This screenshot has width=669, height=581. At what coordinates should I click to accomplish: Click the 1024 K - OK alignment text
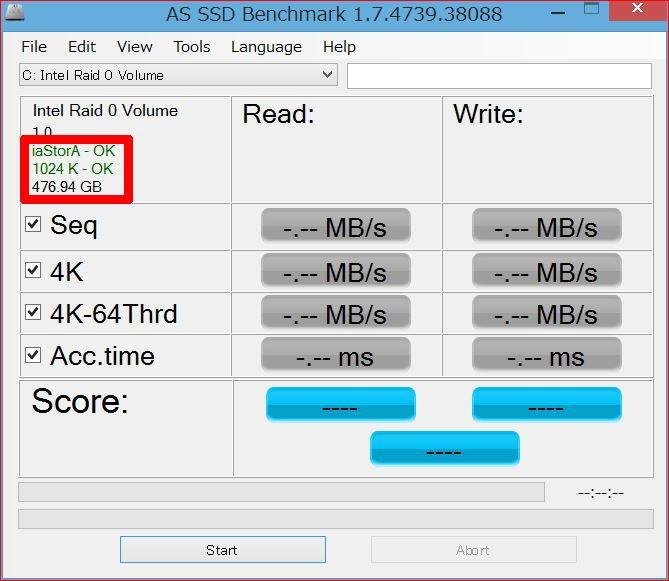tap(73, 169)
